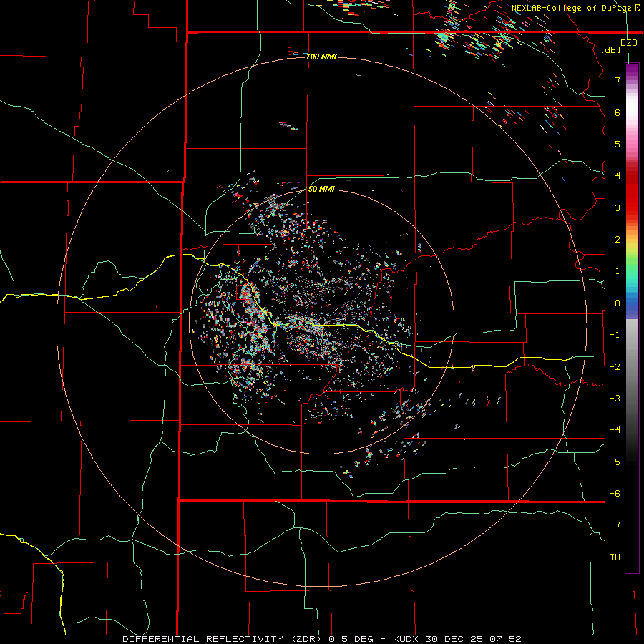
Task: Click the "-4" value on the color scale
Action: pos(615,430)
